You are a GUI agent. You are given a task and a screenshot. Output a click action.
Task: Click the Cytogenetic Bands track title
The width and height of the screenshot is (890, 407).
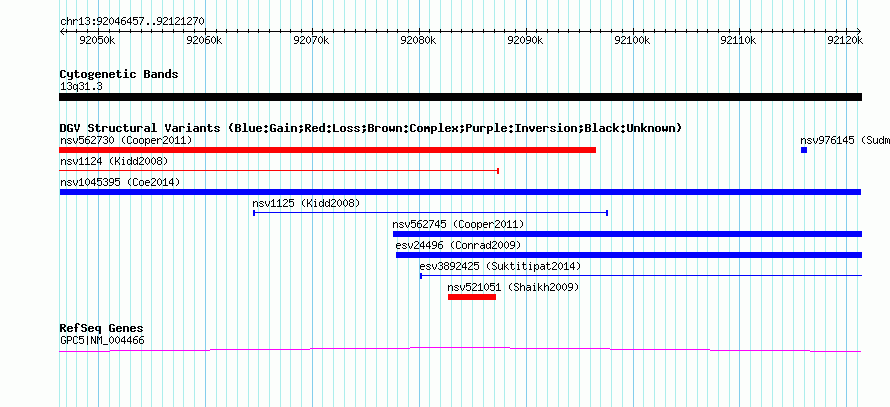point(119,74)
